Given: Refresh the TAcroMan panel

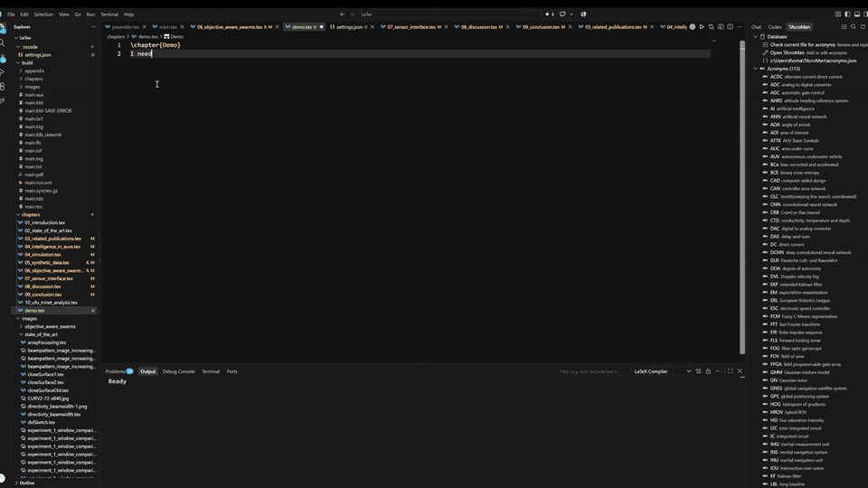Looking at the screenshot, I should click(863, 26).
